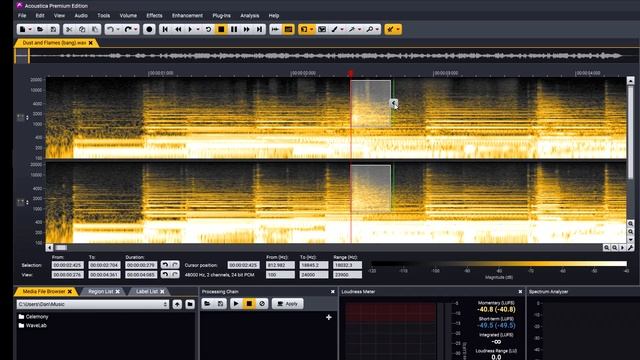Expand the magic wand dropdown arrow
The image size is (640, 360).
click(x=360, y=29)
